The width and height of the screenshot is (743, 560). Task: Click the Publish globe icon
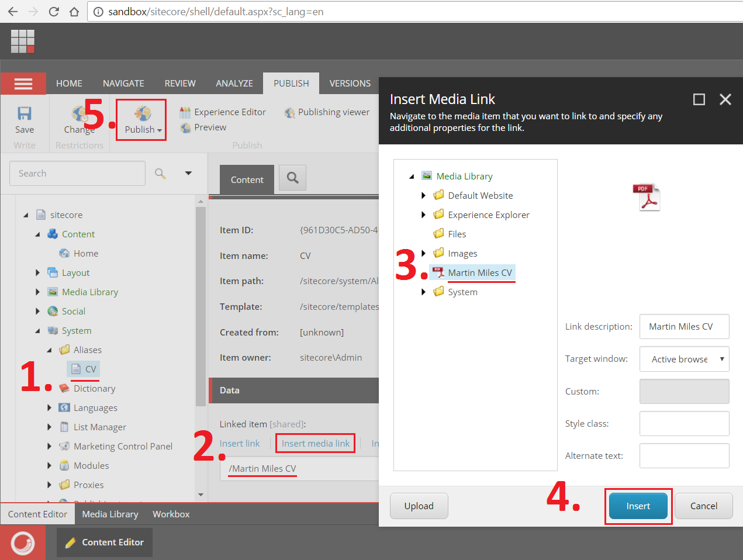143,113
